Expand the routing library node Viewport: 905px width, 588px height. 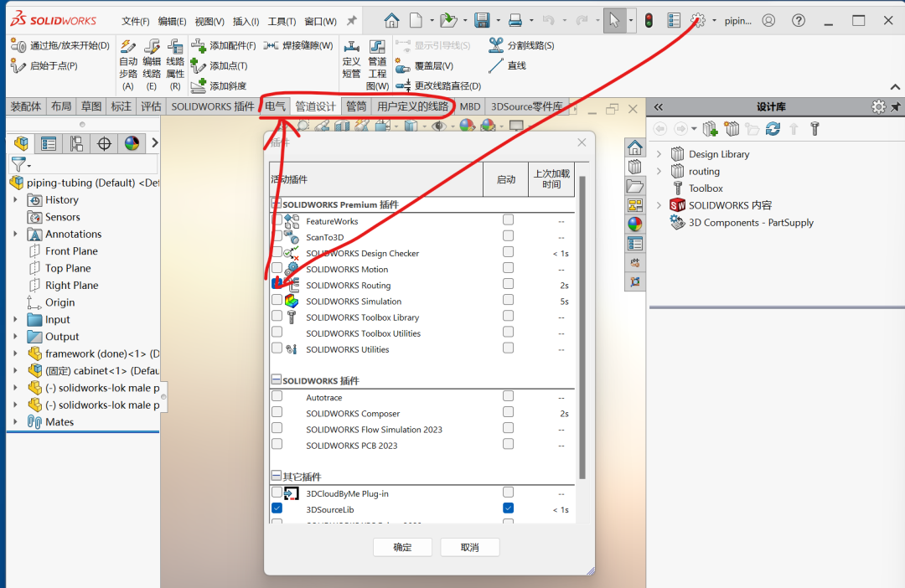[659, 171]
